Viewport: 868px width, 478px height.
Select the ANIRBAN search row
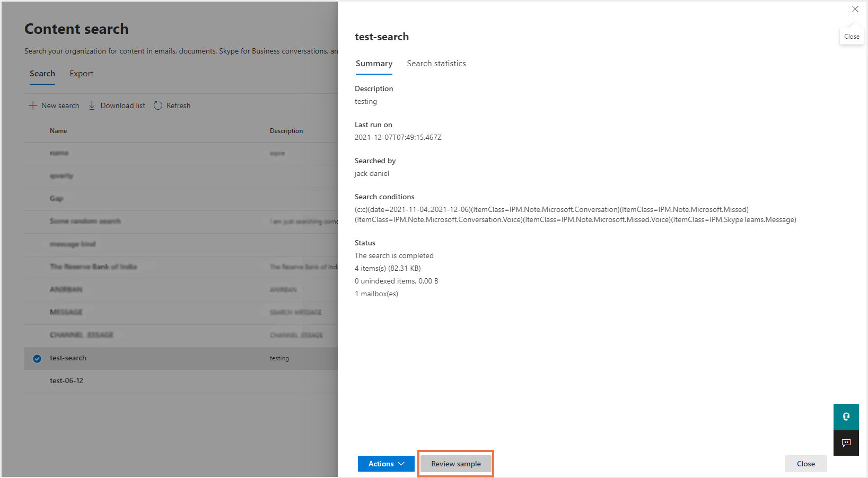pos(66,290)
